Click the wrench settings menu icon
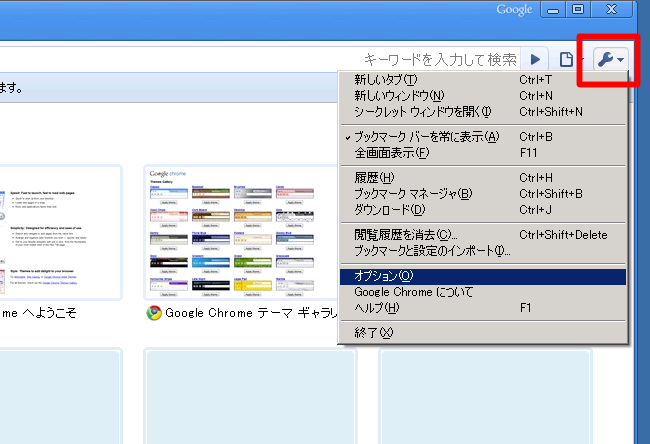Image resolution: width=650 pixels, height=444 pixels. tap(608, 60)
